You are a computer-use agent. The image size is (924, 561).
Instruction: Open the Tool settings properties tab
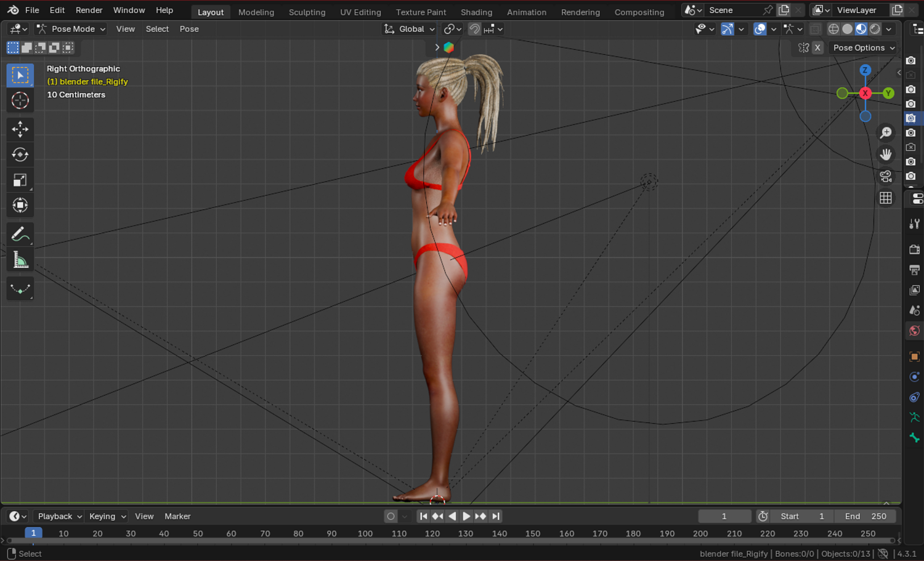tap(915, 224)
